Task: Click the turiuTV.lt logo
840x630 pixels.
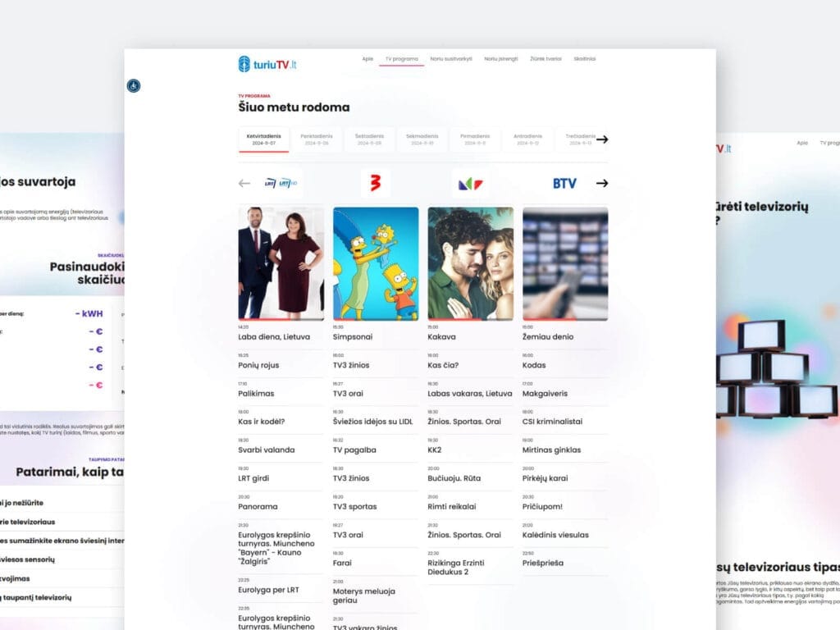Action: click(267, 64)
